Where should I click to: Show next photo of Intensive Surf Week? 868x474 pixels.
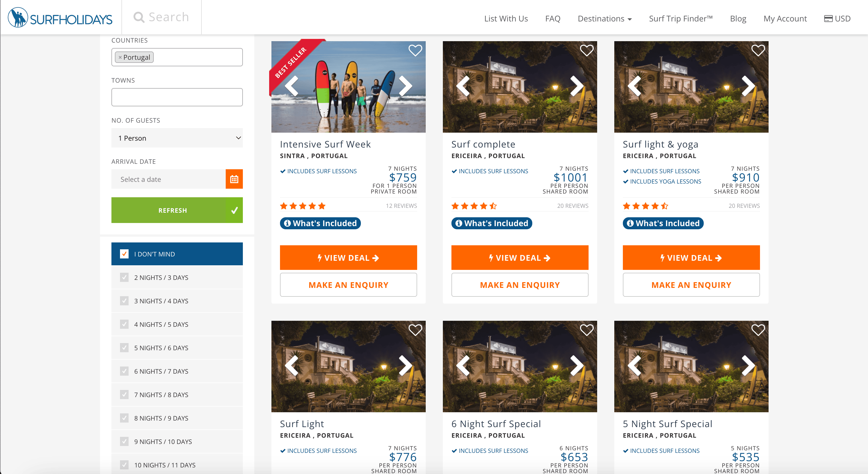405,86
